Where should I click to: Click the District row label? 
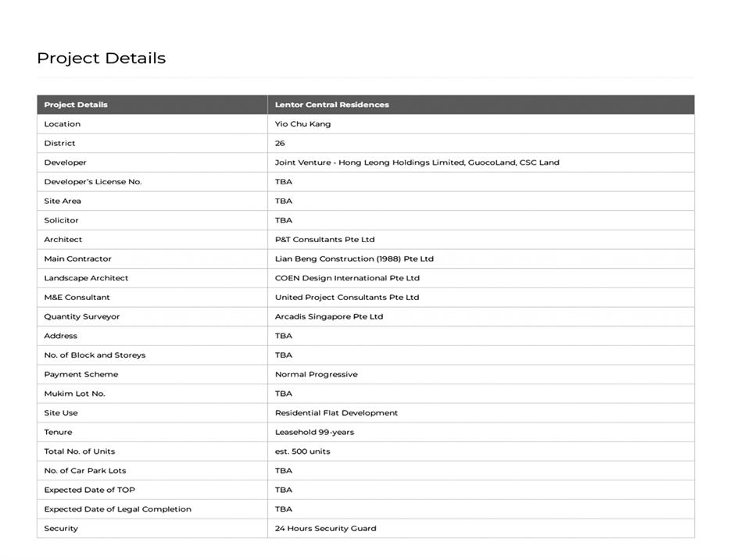[59, 144]
